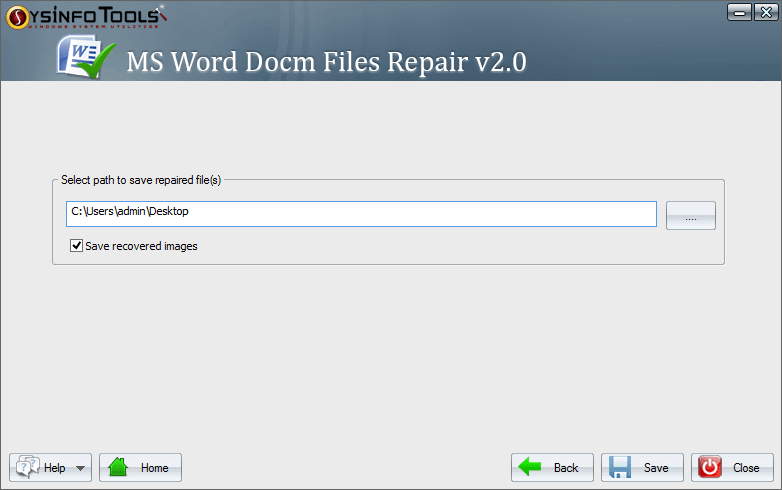The height and width of the screenshot is (490, 782).
Task: Click the Save button with floppy icon
Action: 642,468
